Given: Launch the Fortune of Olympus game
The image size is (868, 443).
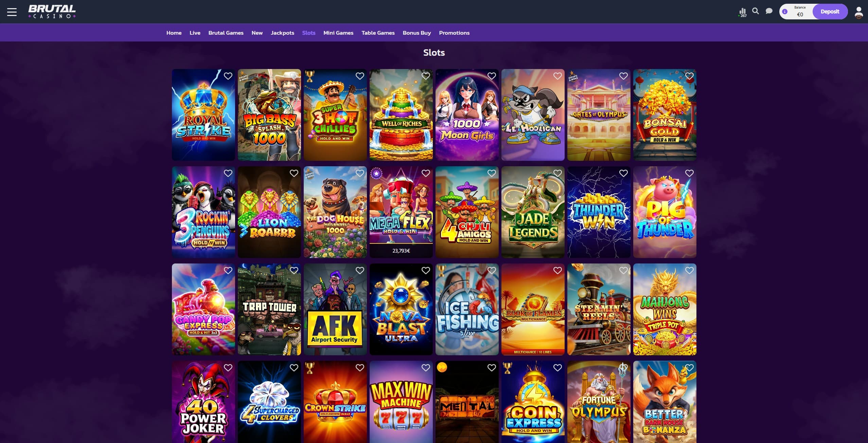Looking at the screenshot, I should pos(599,402).
